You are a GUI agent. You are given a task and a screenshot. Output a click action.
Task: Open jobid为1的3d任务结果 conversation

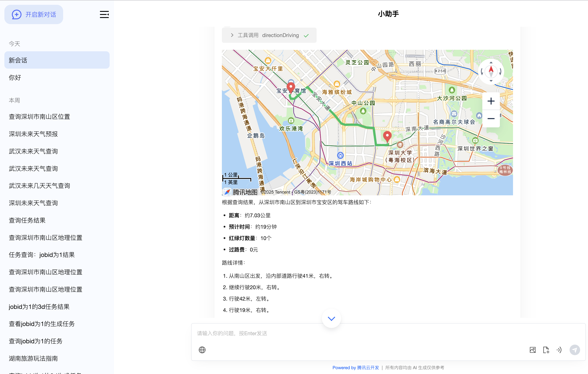(57, 307)
